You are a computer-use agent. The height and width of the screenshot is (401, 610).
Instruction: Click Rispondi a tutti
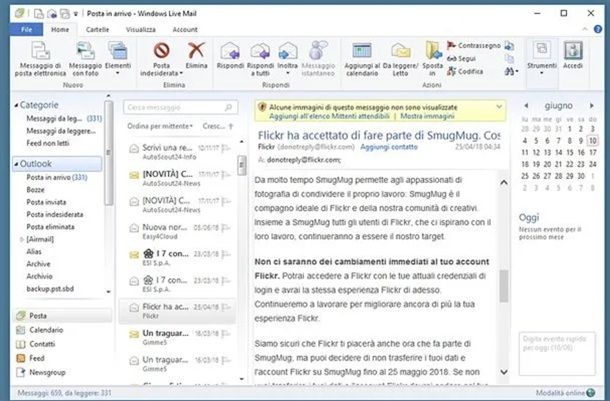point(260,59)
